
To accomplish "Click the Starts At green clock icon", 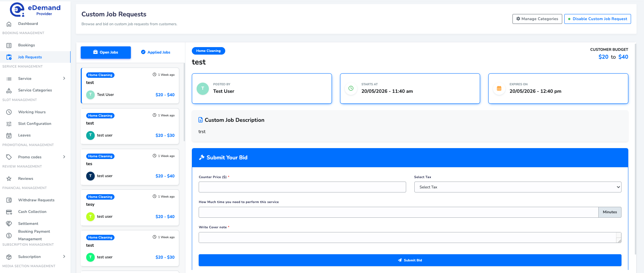I will [351, 88].
